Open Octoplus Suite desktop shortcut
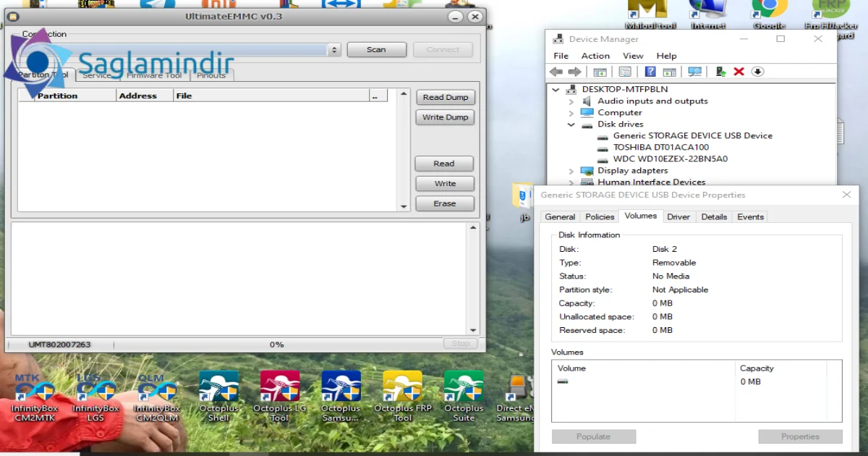Viewport: 868px width, 456px height. pos(464,397)
